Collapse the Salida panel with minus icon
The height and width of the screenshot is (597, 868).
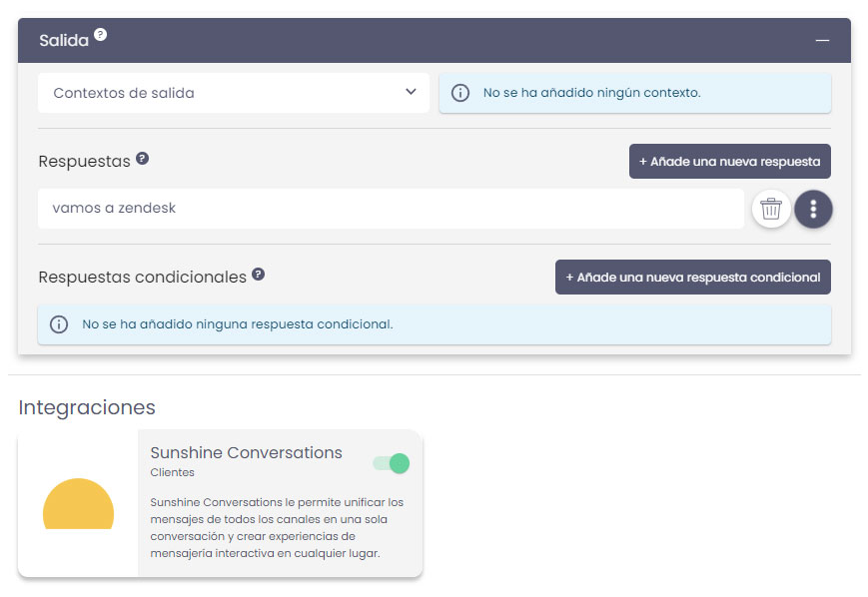tap(822, 40)
